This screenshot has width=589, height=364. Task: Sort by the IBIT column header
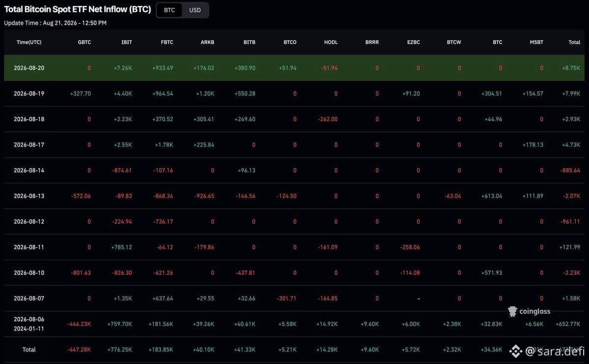(127, 42)
